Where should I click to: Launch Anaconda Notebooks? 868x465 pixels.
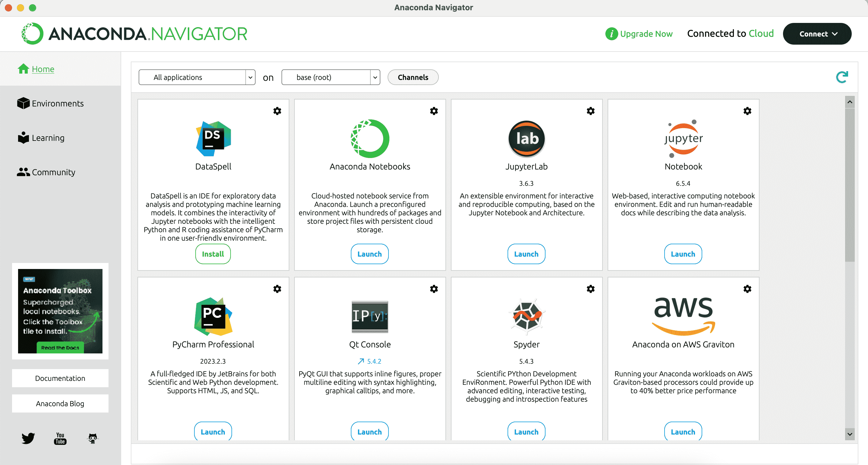pyautogui.click(x=370, y=254)
